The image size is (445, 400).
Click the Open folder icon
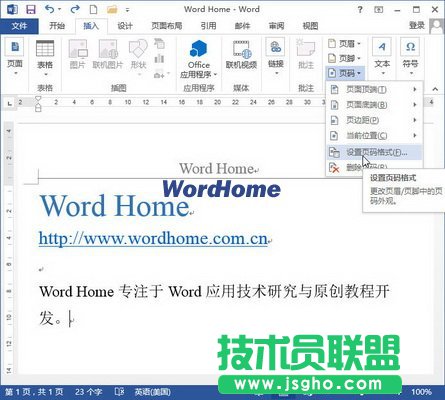point(112,9)
